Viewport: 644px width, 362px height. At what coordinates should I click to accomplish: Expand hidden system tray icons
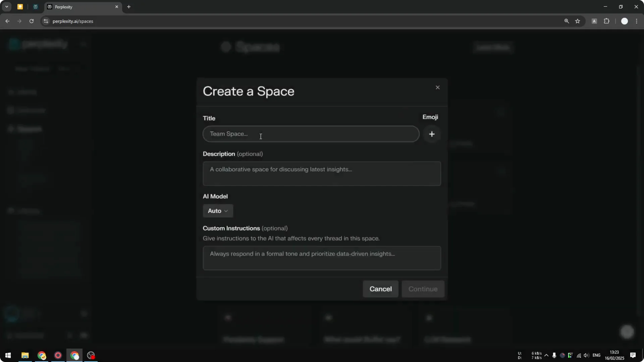547,356
